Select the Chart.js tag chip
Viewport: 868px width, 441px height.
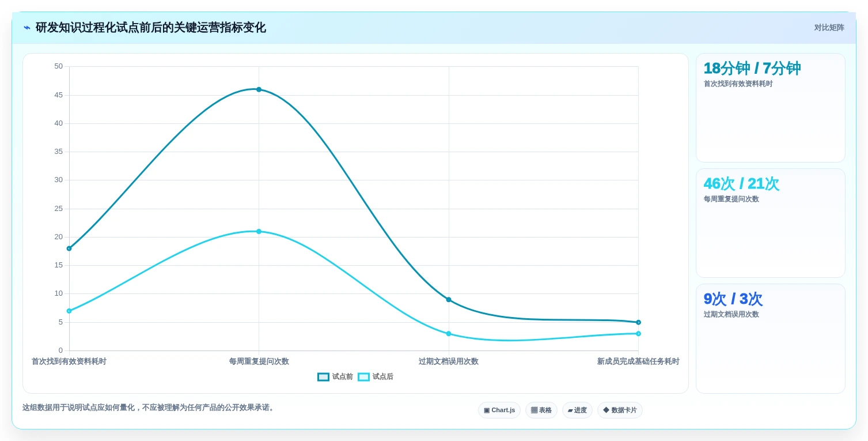coord(499,410)
